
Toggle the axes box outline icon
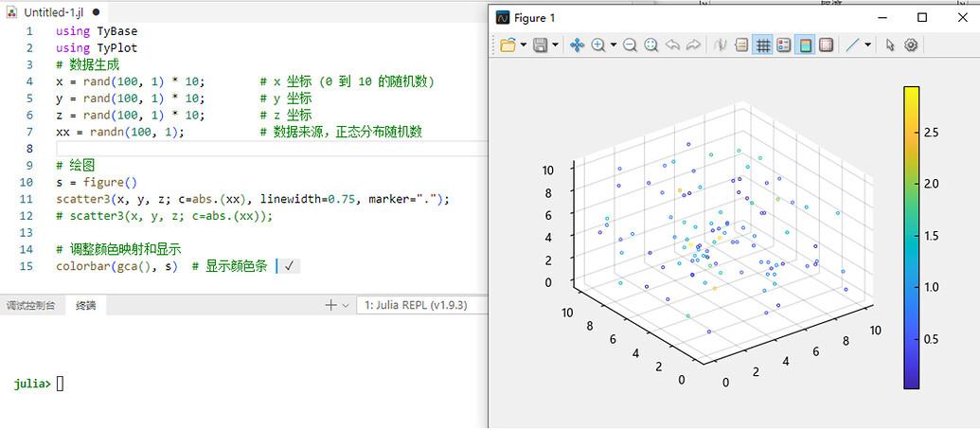tap(827, 45)
